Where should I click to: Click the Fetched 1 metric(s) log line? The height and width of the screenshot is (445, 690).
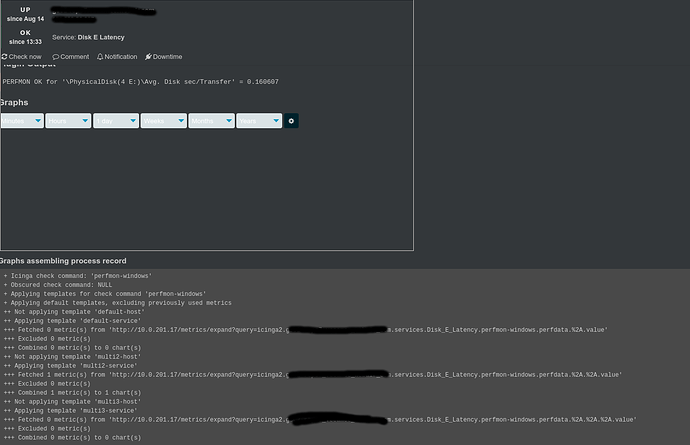pos(313,375)
